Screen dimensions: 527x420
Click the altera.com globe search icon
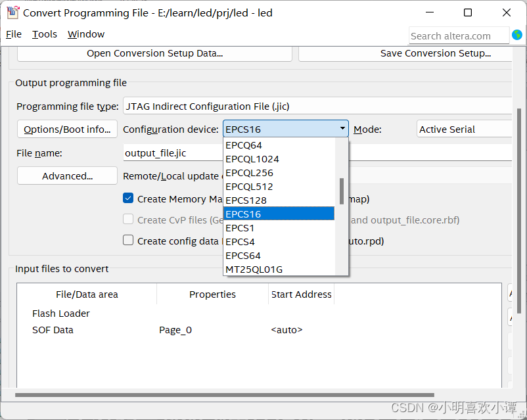tap(517, 35)
